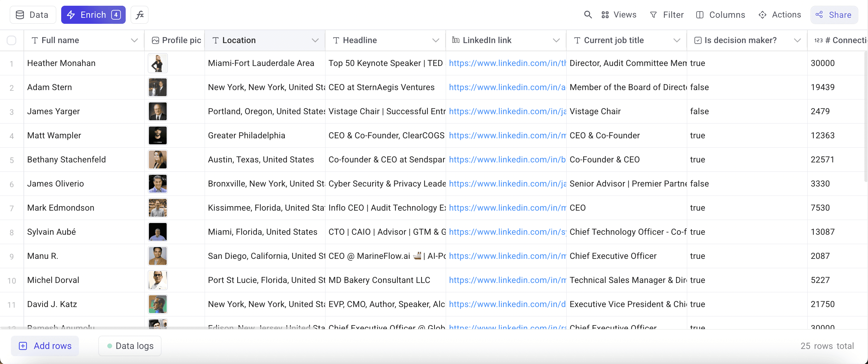Click the Add rows button
Screen dimensions: 868x364
point(45,345)
